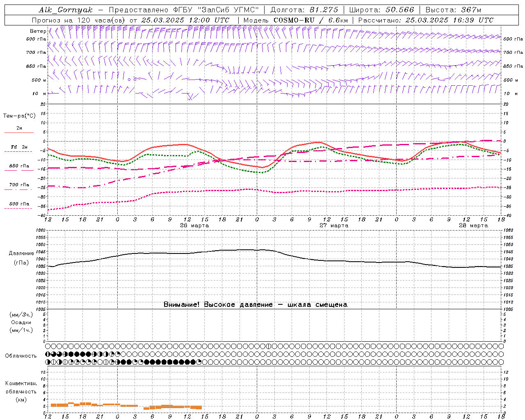Click the Td 2м dew point legend label
This screenshot has height=420, width=525.
[19, 147]
